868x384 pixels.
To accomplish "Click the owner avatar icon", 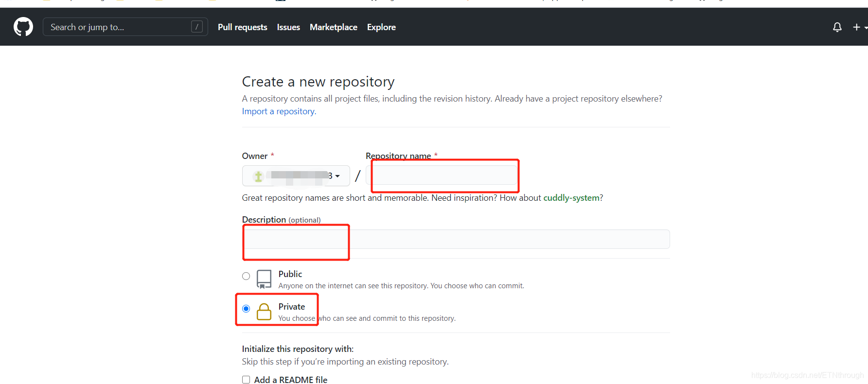I will pos(259,176).
